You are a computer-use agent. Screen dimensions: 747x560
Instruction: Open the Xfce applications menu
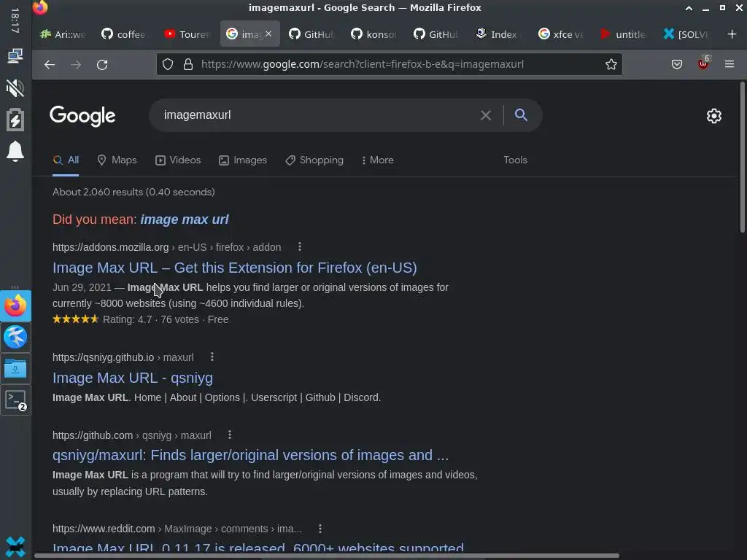(x=15, y=547)
